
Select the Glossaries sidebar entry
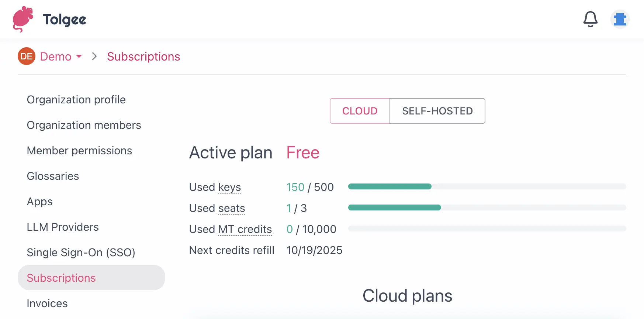point(53,176)
